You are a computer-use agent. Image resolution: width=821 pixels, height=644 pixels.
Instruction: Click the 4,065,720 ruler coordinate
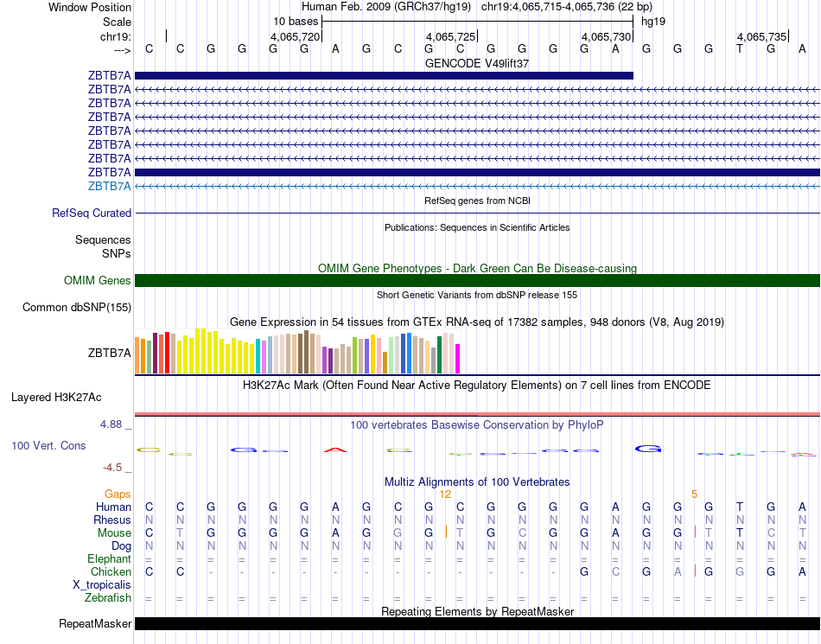295,36
